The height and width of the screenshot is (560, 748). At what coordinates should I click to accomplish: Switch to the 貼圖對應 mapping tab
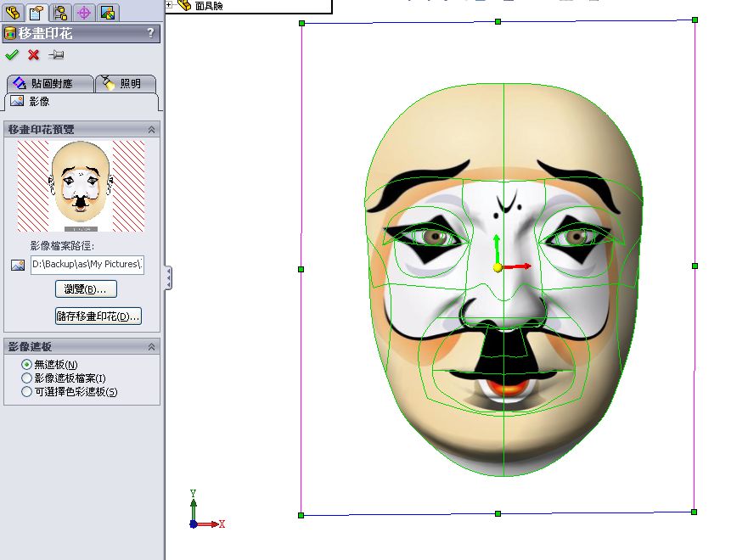(49, 83)
